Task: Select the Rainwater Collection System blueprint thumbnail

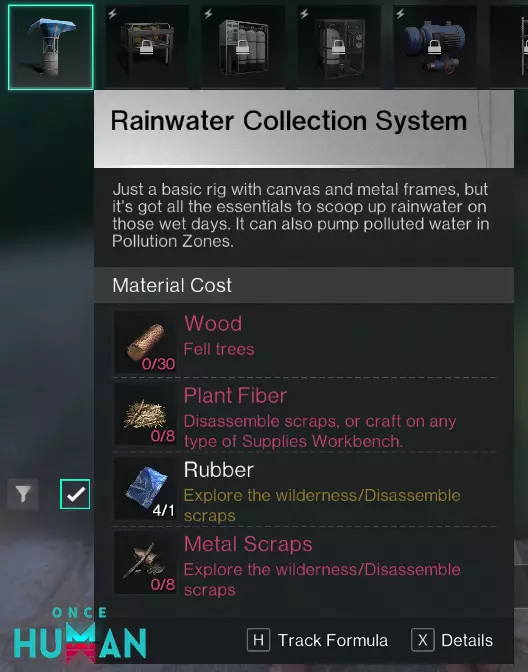Action: (51, 47)
